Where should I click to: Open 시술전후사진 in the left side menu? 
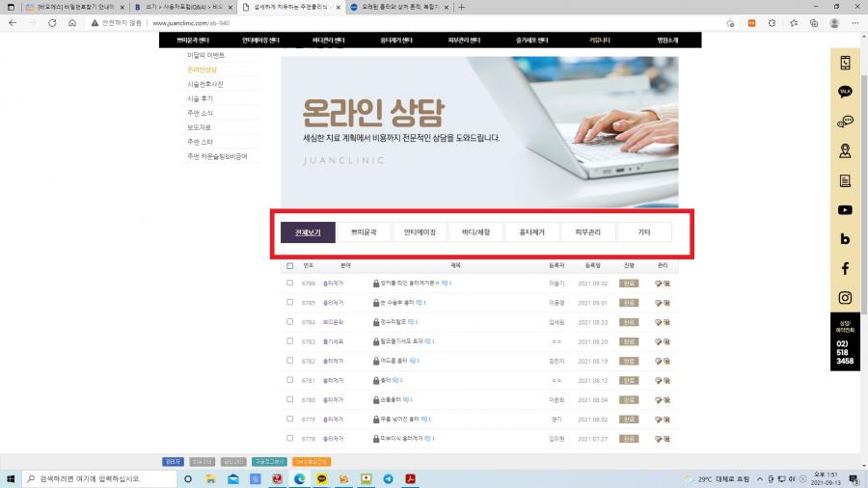coord(204,84)
